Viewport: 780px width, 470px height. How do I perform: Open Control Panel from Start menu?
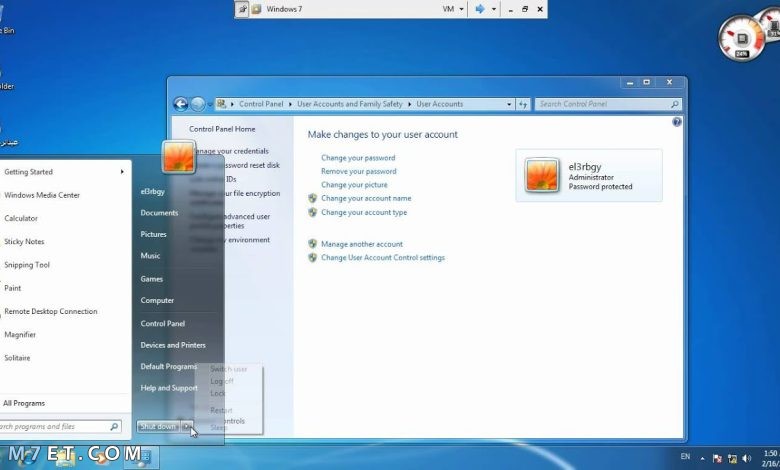(163, 323)
